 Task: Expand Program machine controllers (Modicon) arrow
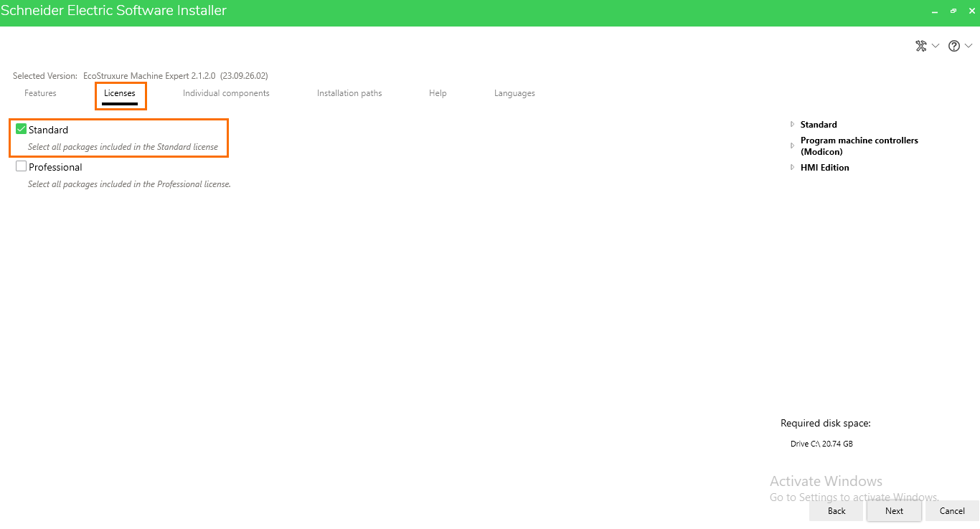(x=793, y=146)
